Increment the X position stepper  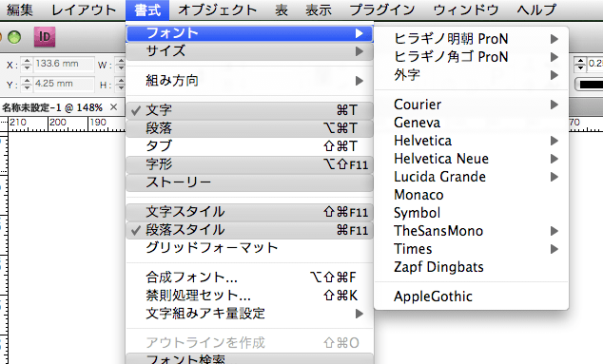click(27, 60)
